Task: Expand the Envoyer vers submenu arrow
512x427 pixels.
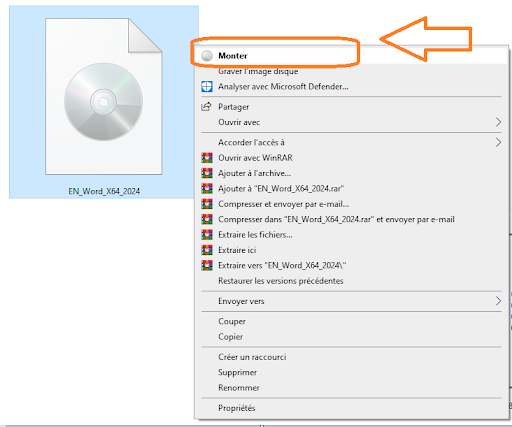Action: click(x=498, y=301)
